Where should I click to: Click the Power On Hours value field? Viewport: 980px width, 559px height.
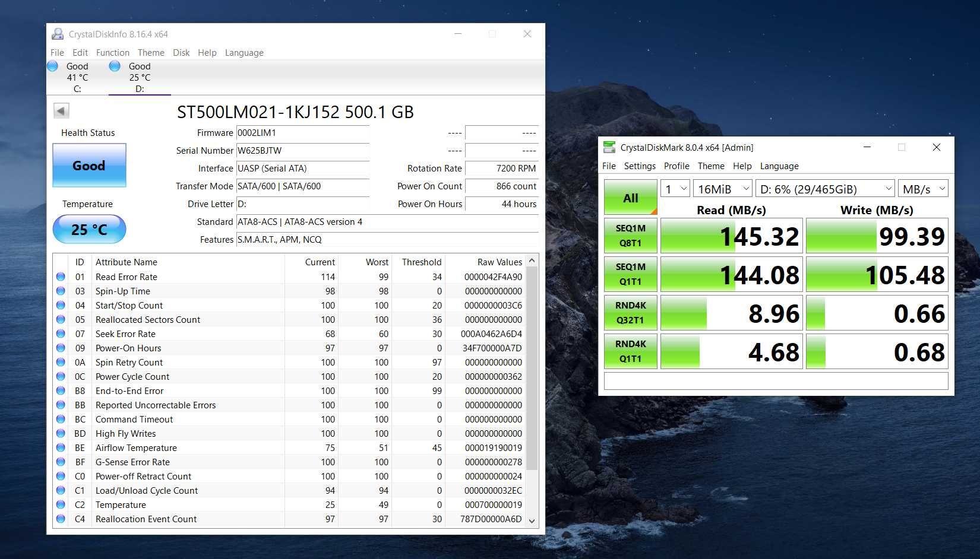coord(502,204)
